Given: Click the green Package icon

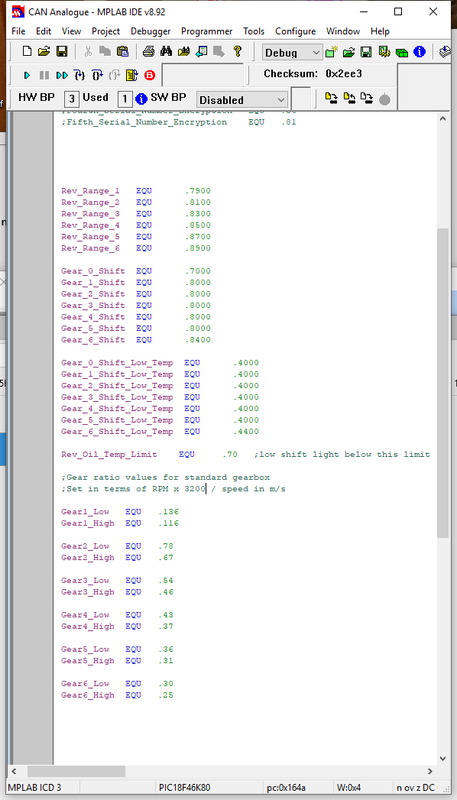Looking at the screenshot, I should pos(402,52).
